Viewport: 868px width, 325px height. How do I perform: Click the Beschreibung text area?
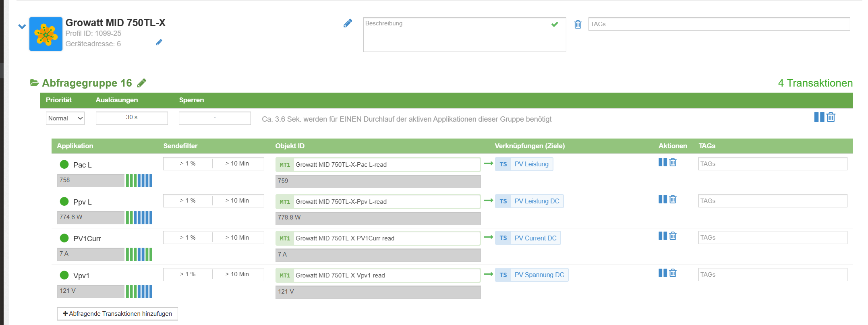[464, 35]
